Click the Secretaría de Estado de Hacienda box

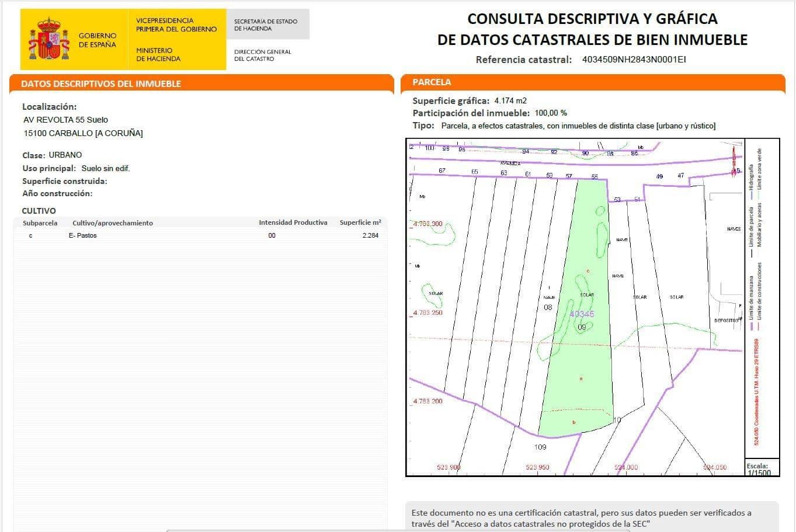(267, 24)
